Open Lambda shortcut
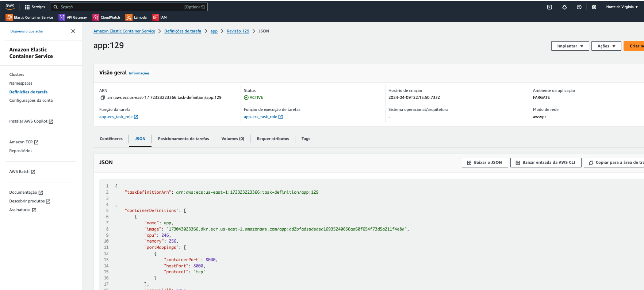The width and height of the screenshot is (644, 290). tap(136, 17)
